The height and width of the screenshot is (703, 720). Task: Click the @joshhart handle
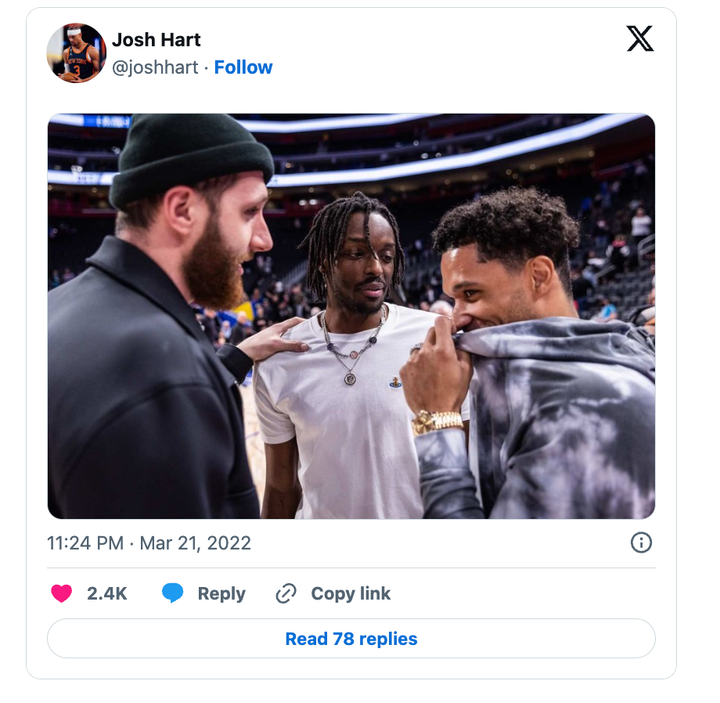coord(155,67)
